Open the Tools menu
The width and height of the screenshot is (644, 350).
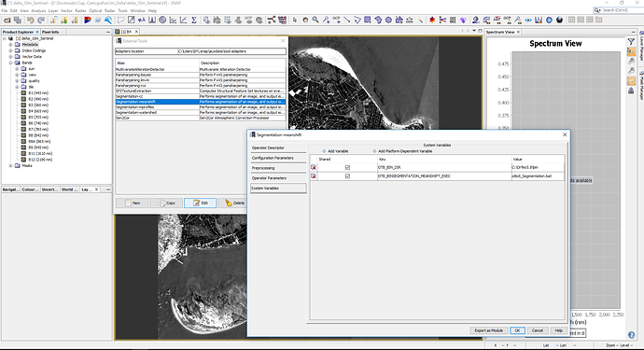(122, 10)
